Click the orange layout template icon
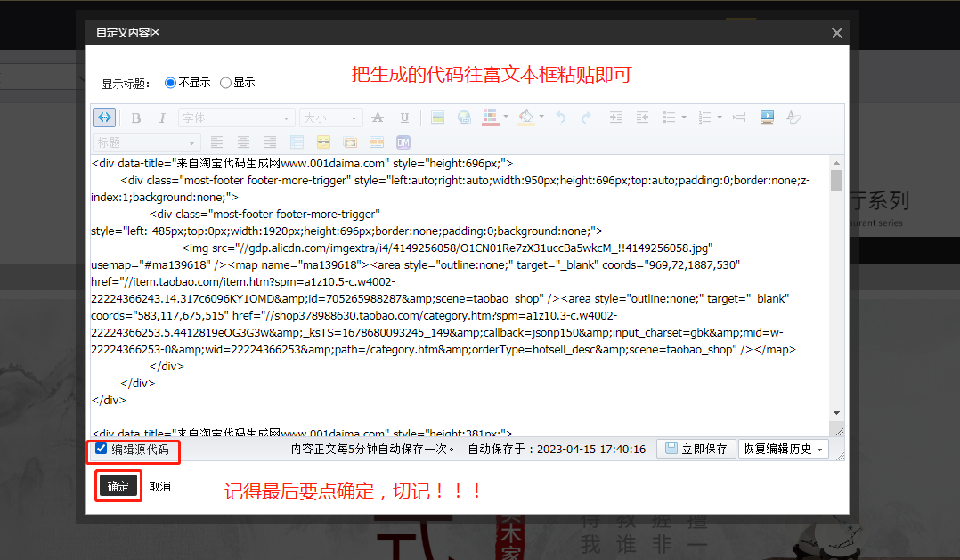The height and width of the screenshot is (560, 960). 377,142
